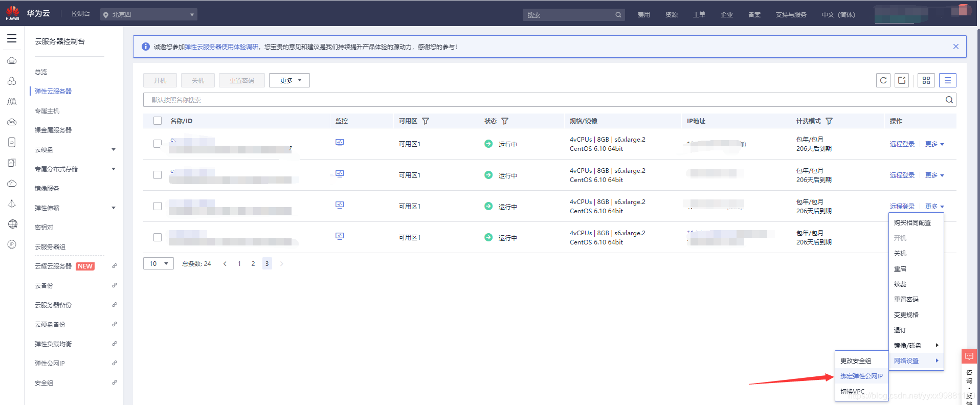Click the search magnifier in the top bar

tap(618, 15)
